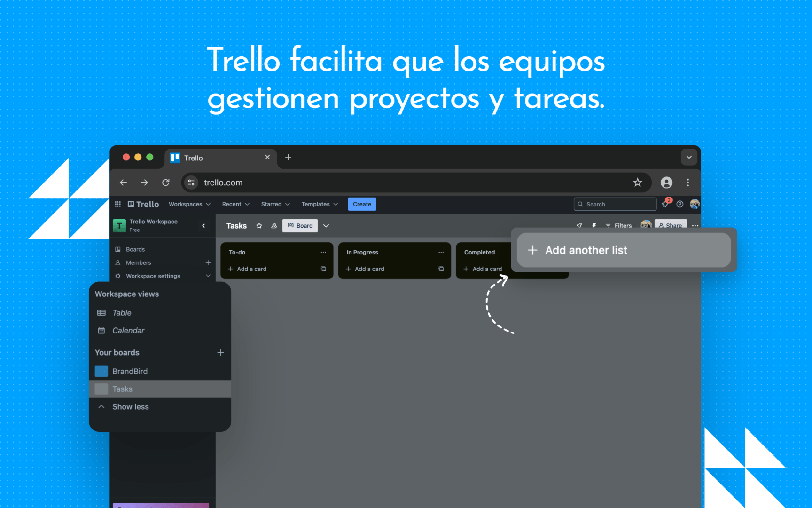Expand Workspace settings chevron
The height and width of the screenshot is (508, 812).
click(x=208, y=276)
